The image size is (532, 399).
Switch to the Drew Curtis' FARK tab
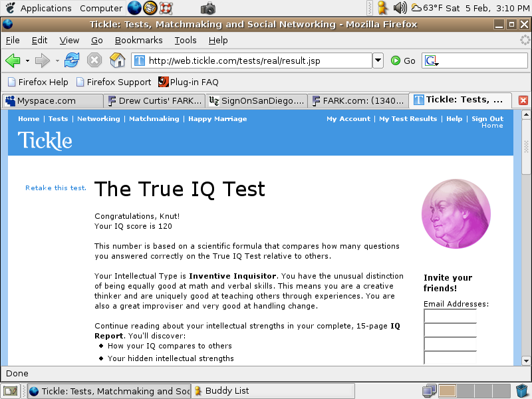pos(154,101)
